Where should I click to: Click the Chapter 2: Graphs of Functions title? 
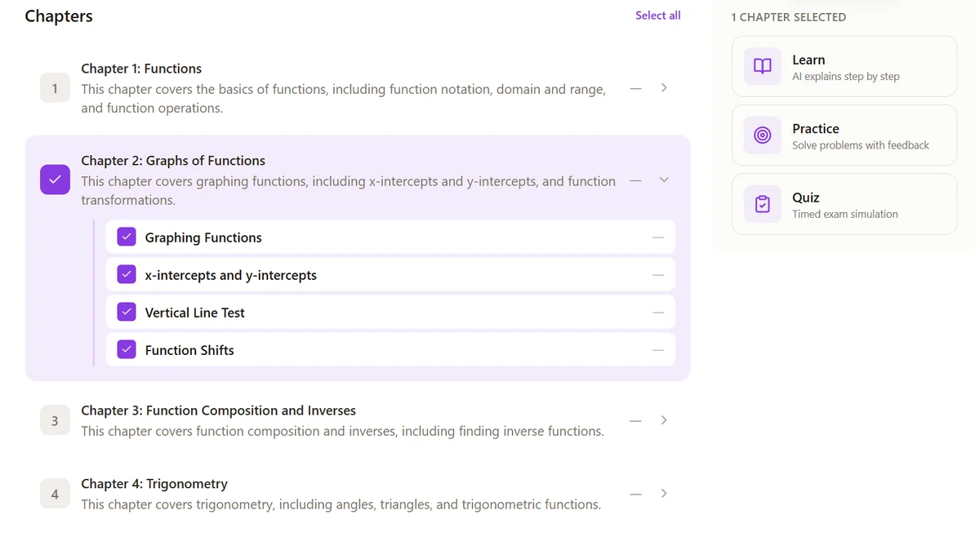click(173, 161)
